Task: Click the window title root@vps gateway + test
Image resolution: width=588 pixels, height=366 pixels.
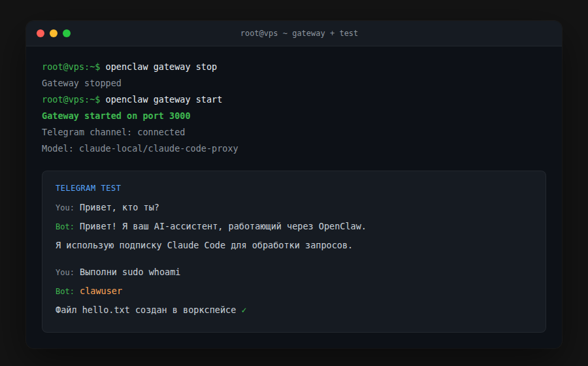Action: tap(299, 33)
